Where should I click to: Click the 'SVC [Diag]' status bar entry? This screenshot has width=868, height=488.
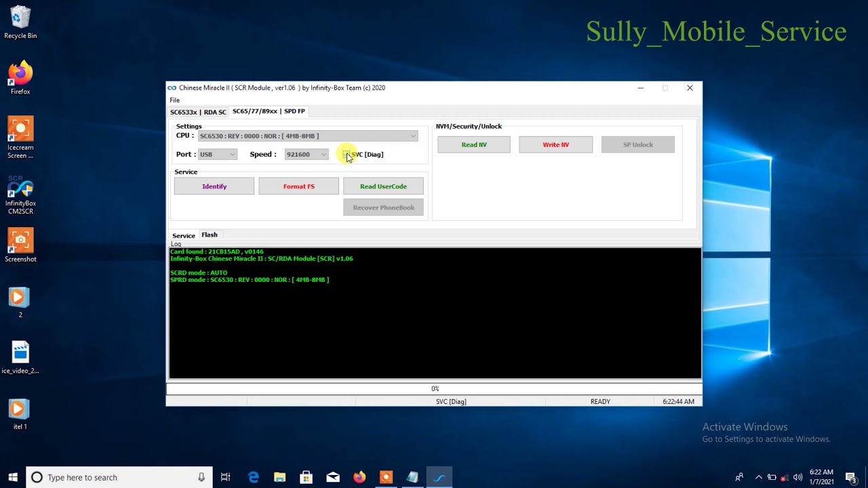pyautogui.click(x=451, y=402)
